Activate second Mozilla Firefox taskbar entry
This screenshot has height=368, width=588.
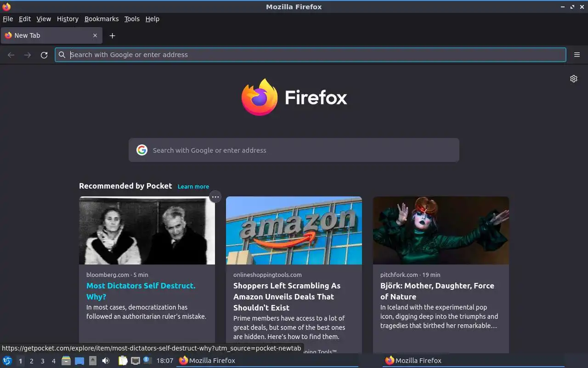[473, 361]
